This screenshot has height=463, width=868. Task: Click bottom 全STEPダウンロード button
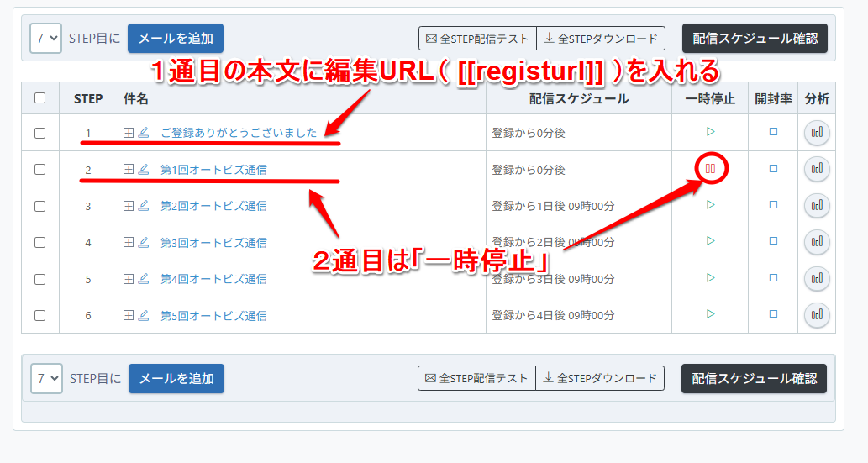600,378
